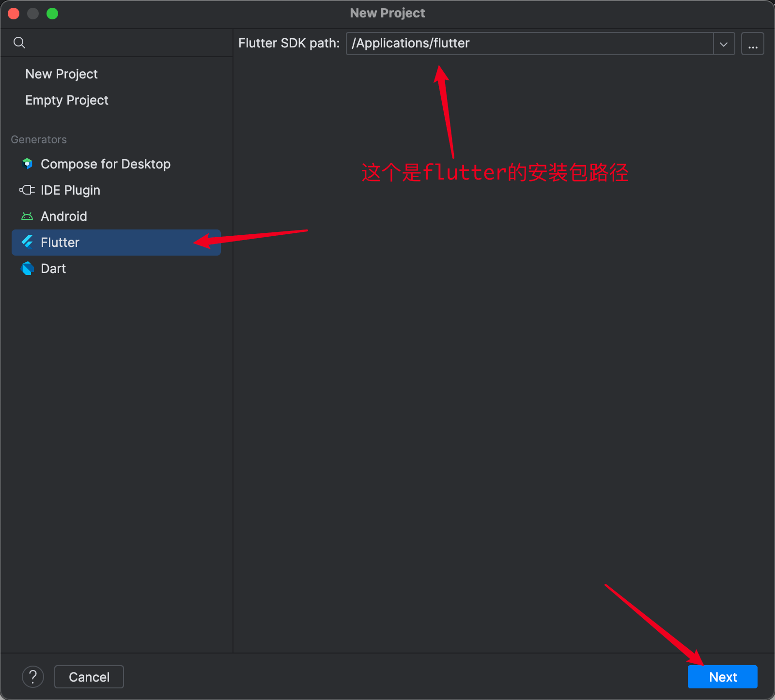Viewport: 775px width, 700px height.
Task: Zoom the window with the green button
Action: pyautogui.click(x=52, y=14)
